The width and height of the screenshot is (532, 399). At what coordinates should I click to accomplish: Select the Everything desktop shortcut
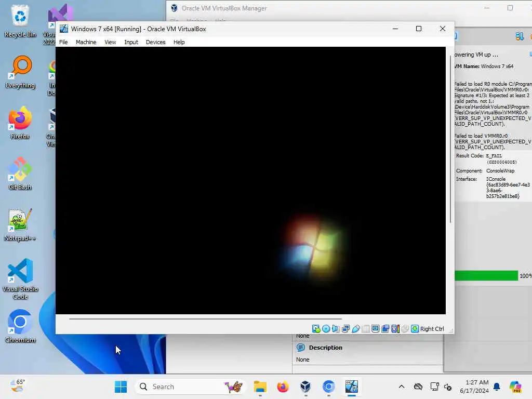click(20, 72)
